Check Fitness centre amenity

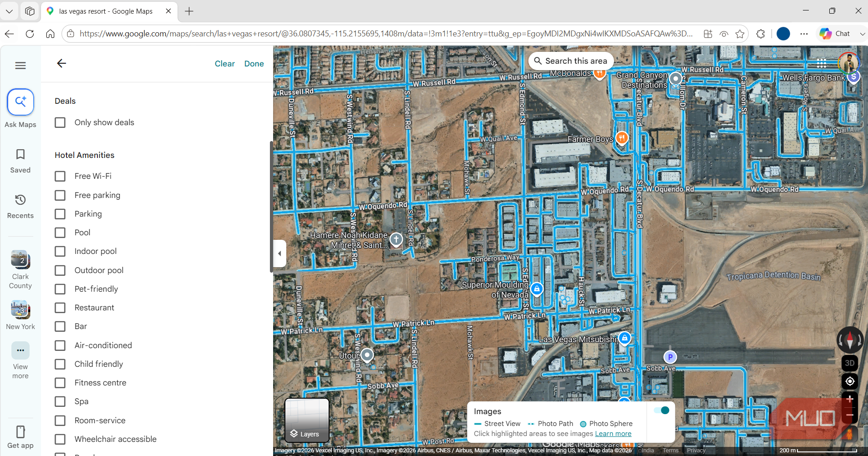(60, 383)
